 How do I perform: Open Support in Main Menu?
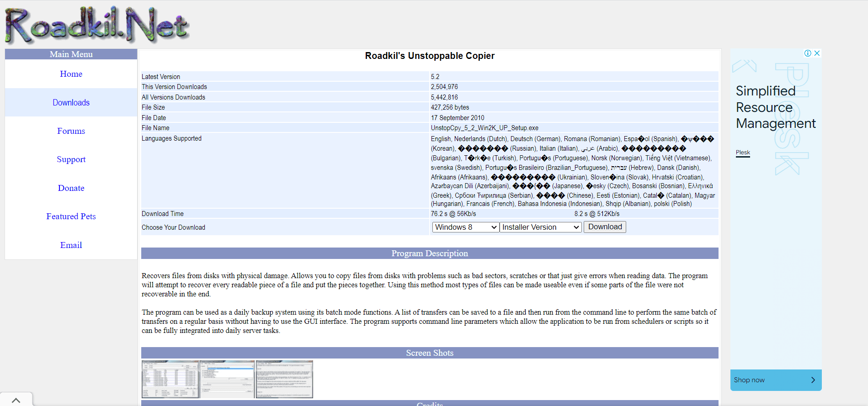coord(71,159)
